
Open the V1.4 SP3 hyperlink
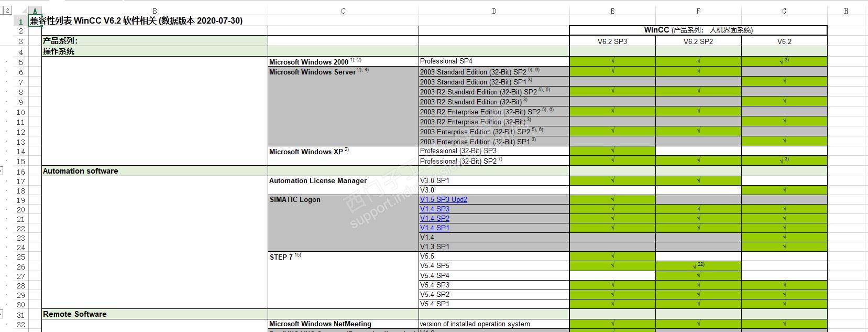tap(434, 209)
